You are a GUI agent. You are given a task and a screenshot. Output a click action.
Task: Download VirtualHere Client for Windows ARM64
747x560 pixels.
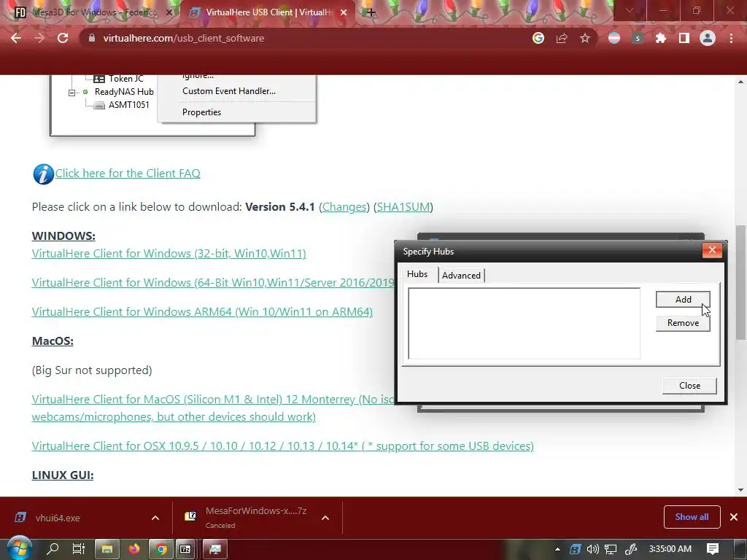tap(202, 312)
